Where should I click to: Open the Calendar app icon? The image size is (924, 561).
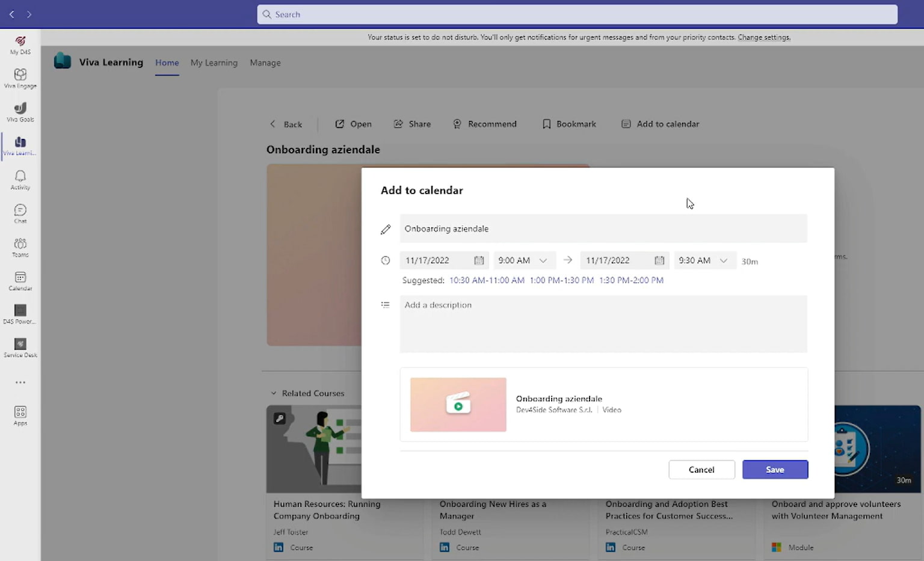(20, 280)
